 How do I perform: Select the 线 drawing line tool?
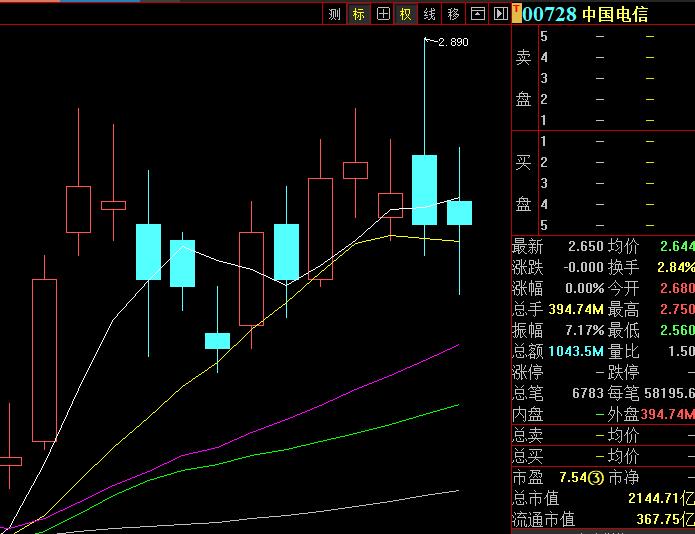point(429,14)
